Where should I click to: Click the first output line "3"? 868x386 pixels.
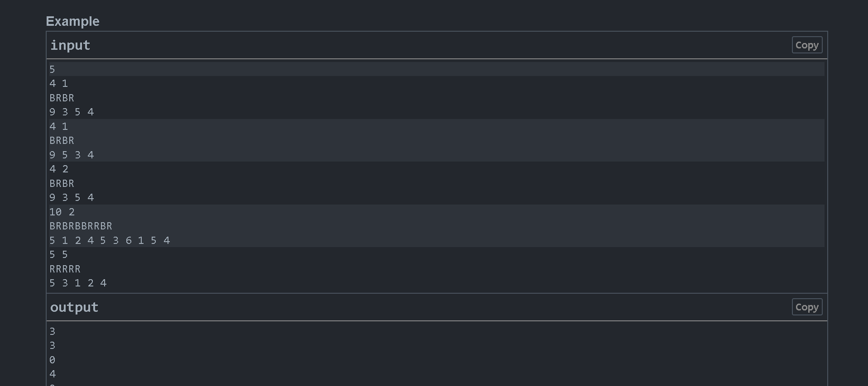[x=52, y=331]
